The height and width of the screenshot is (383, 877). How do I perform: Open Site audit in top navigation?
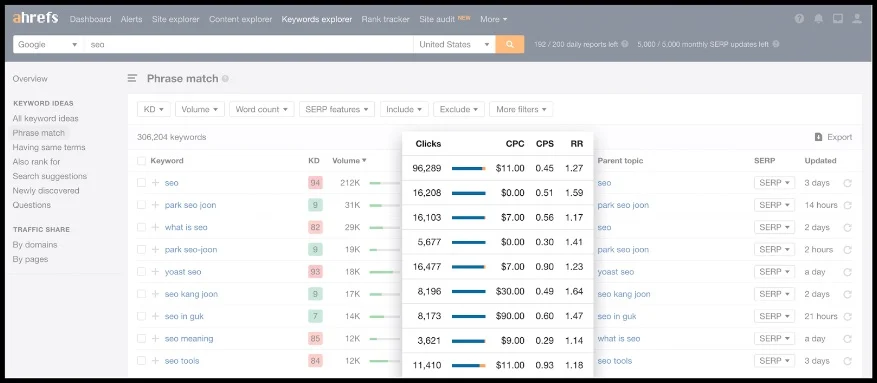tap(437, 19)
